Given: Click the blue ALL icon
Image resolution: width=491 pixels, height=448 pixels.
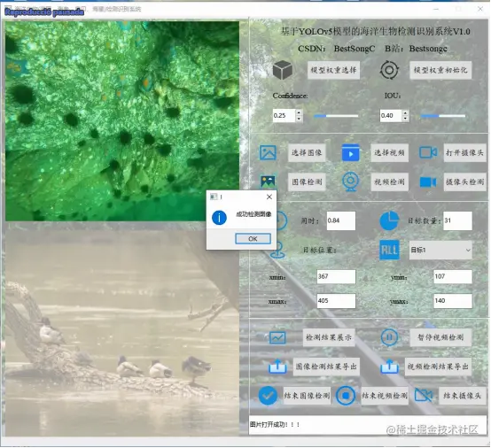Looking at the screenshot, I should point(389,250).
